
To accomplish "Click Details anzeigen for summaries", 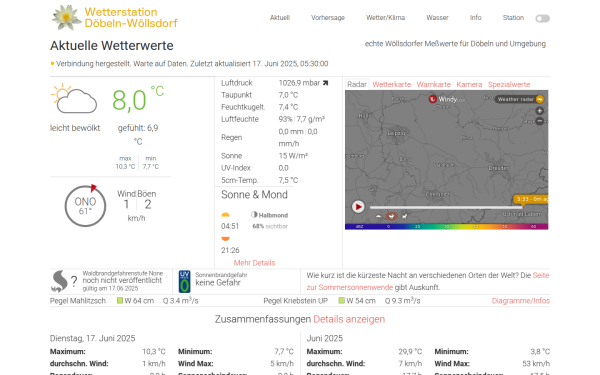I will click(x=349, y=319).
